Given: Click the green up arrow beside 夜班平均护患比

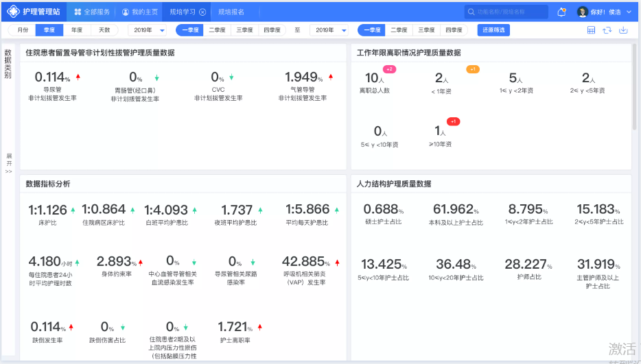Looking at the screenshot, I should (x=260, y=210).
